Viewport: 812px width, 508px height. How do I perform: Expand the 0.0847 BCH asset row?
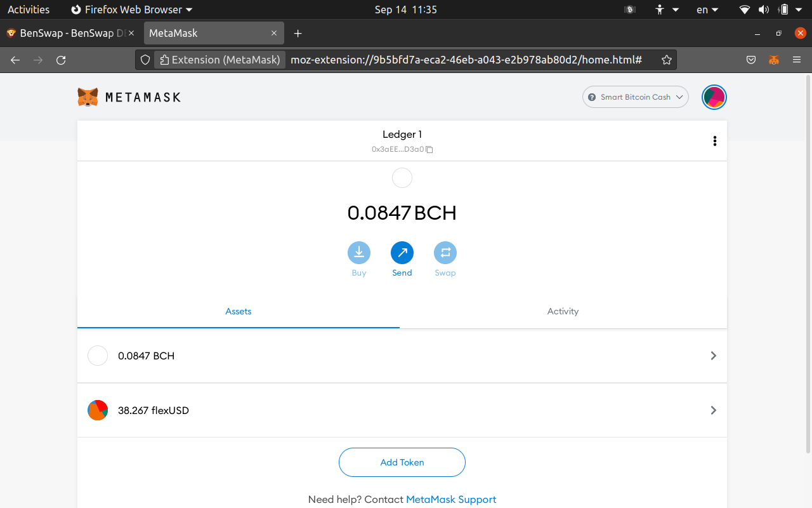(x=402, y=356)
